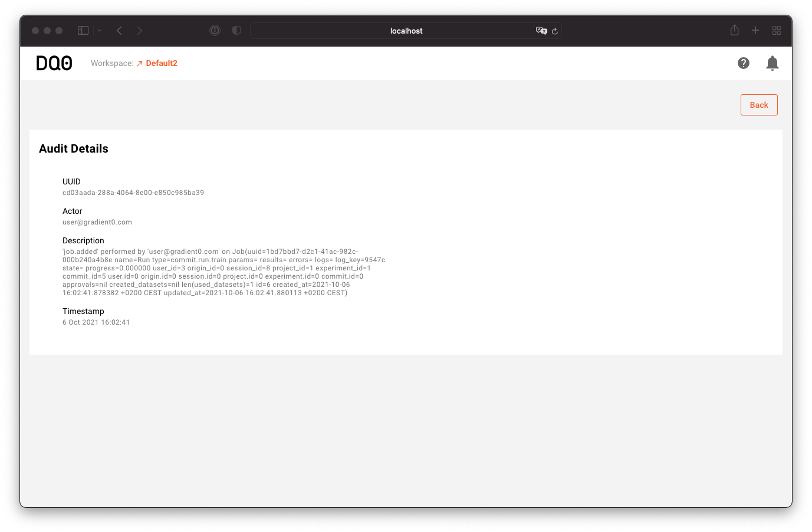Expand the sidebar tab group chevron
812x532 pixels.
tap(100, 31)
